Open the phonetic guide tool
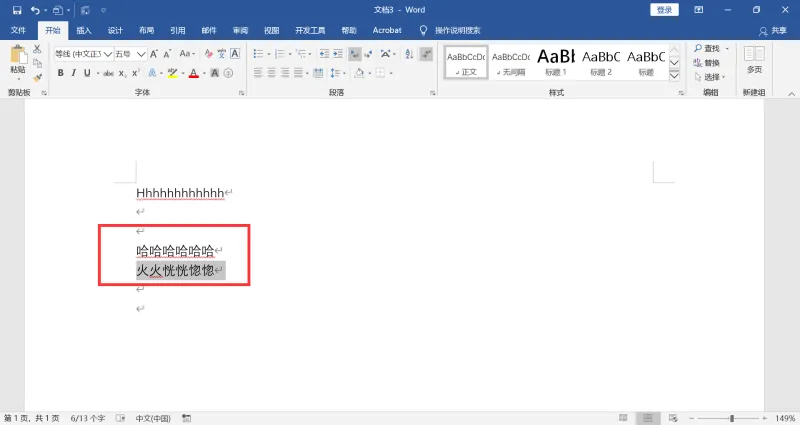Viewport: 800px width, 425px height. point(221,54)
